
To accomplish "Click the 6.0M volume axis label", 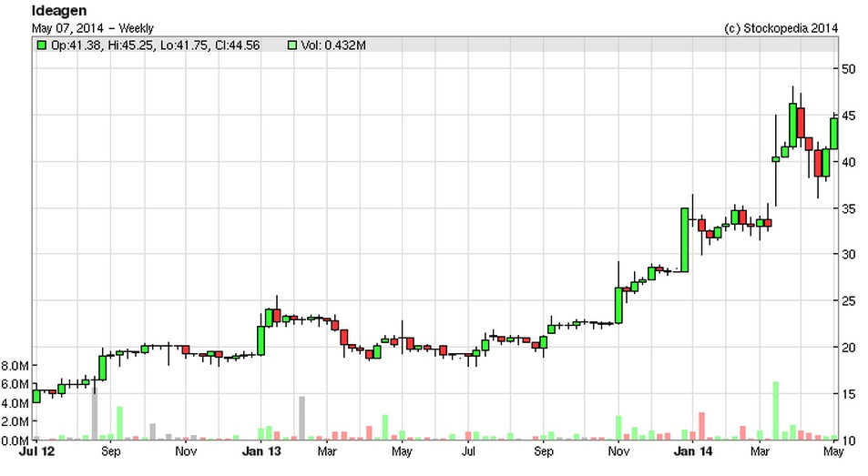I will (15, 384).
